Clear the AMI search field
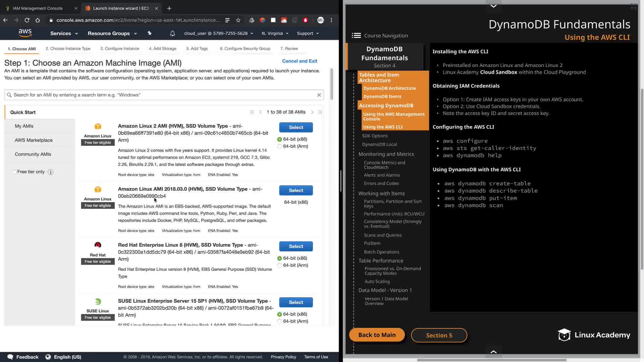The image size is (644, 362). tap(319, 95)
